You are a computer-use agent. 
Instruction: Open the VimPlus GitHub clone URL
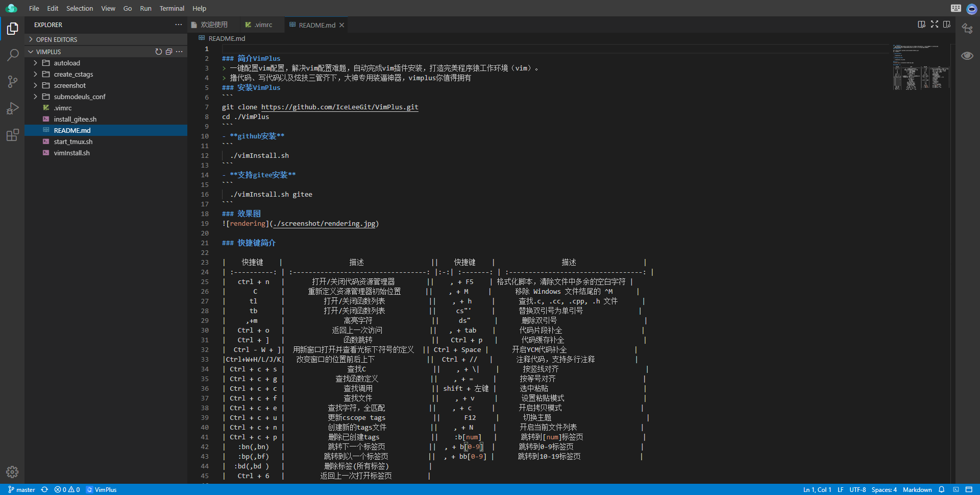(339, 107)
